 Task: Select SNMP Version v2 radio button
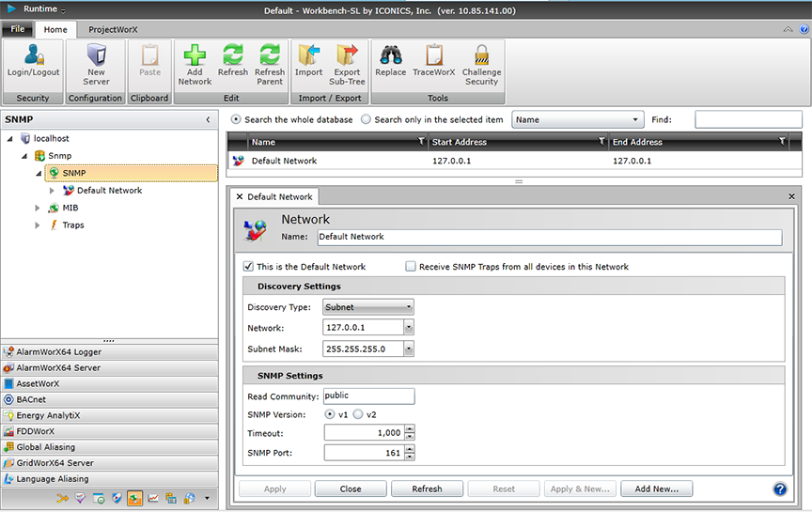[358, 414]
